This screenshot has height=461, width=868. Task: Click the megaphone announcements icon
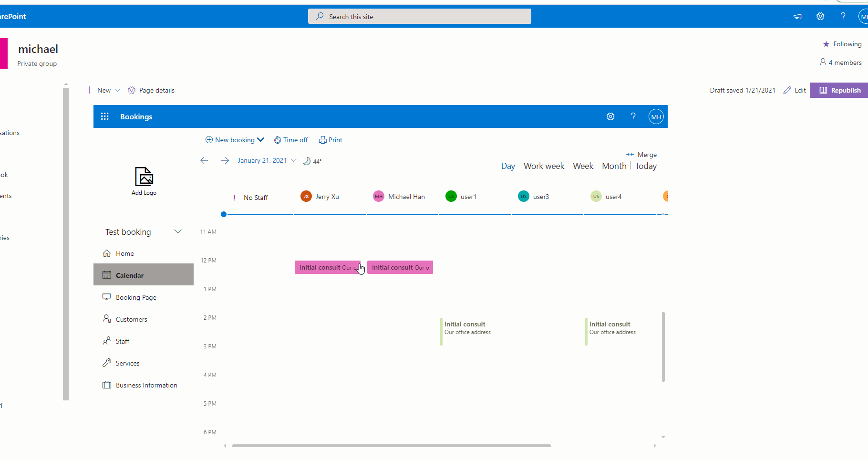click(x=797, y=16)
